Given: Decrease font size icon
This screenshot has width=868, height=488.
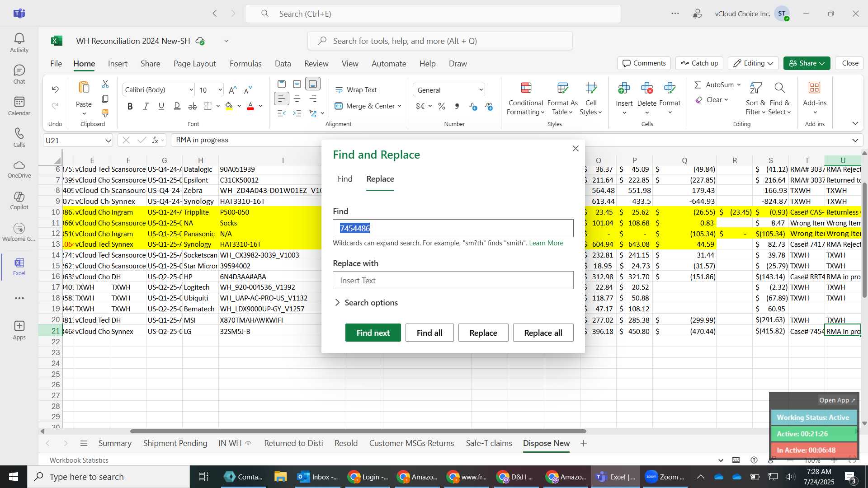Looking at the screenshot, I should 248,90.
